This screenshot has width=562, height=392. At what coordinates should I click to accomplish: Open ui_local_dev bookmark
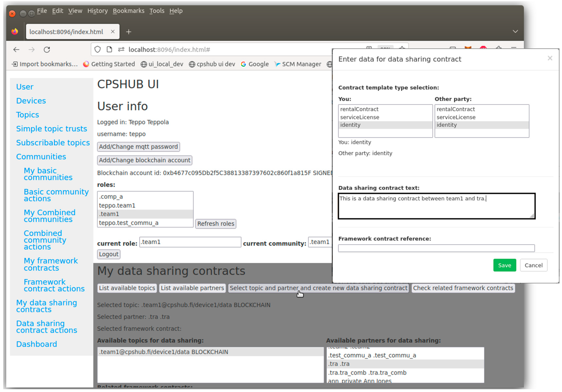pyautogui.click(x=162, y=64)
